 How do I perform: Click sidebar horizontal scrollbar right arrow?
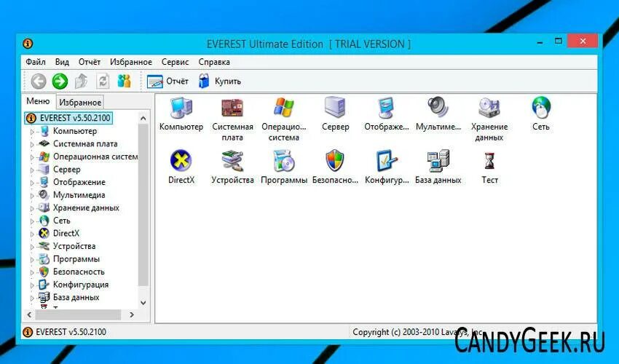click(132, 314)
